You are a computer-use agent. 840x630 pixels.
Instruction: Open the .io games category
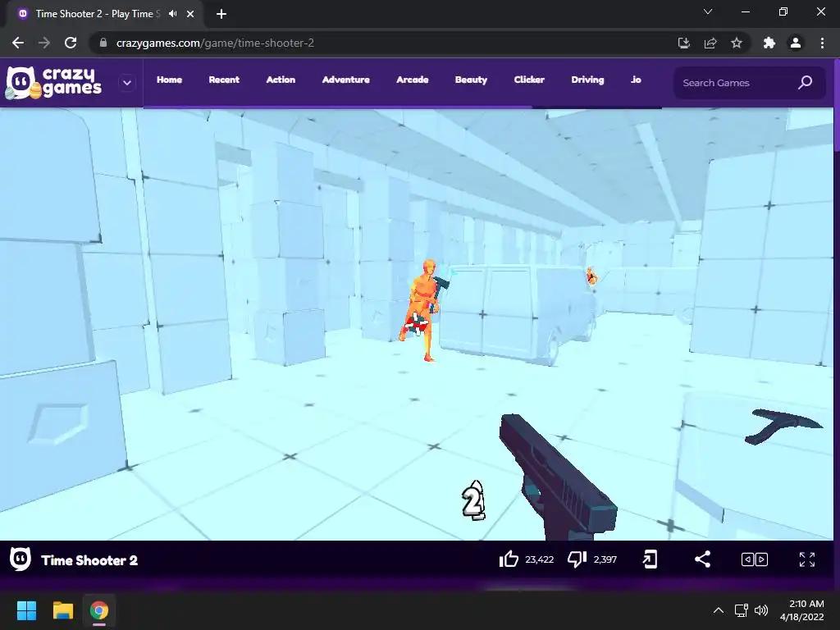636,80
